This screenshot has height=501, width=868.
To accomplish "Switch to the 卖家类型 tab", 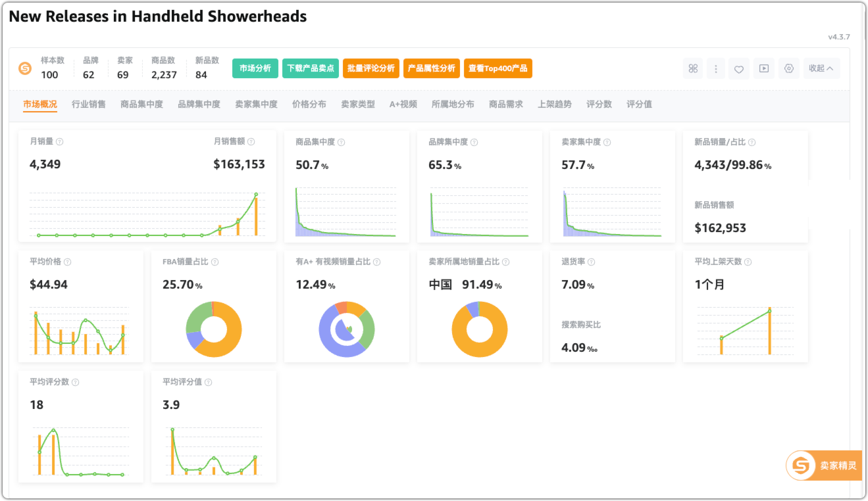I will coord(358,104).
